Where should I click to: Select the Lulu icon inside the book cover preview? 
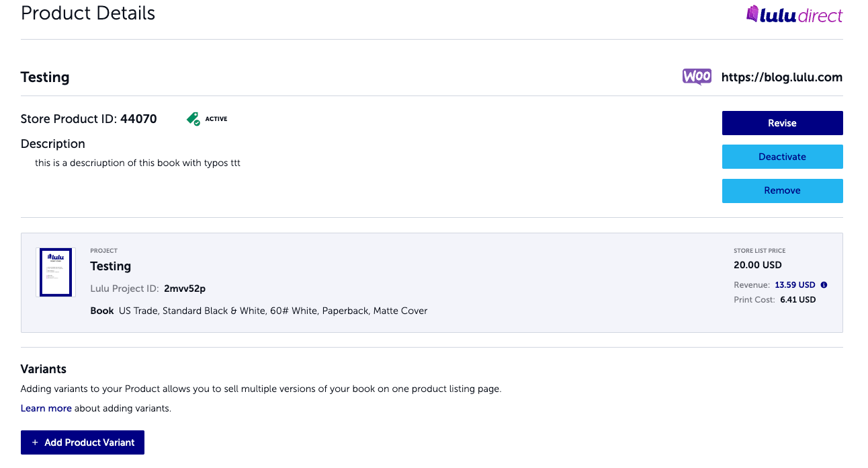[54, 258]
